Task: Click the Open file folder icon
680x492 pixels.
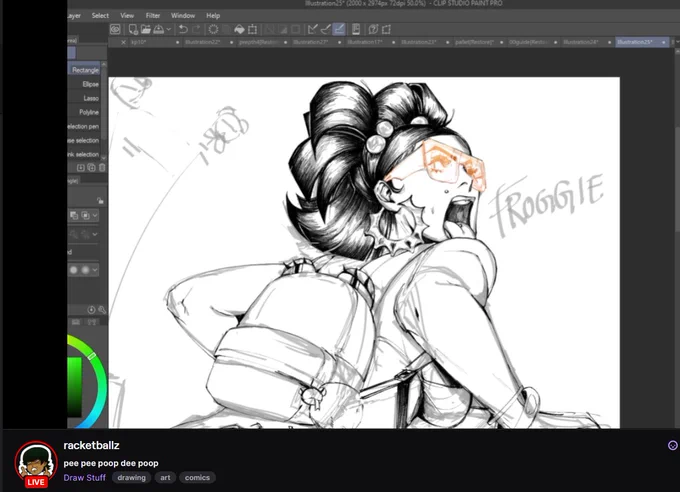Action: click(146, 29)
